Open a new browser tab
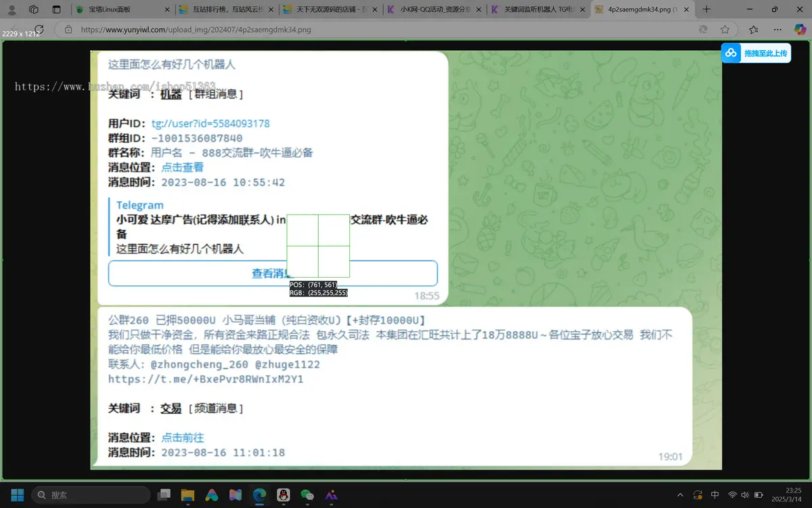Viewport: 812px width, 508px height. (706, 9)
